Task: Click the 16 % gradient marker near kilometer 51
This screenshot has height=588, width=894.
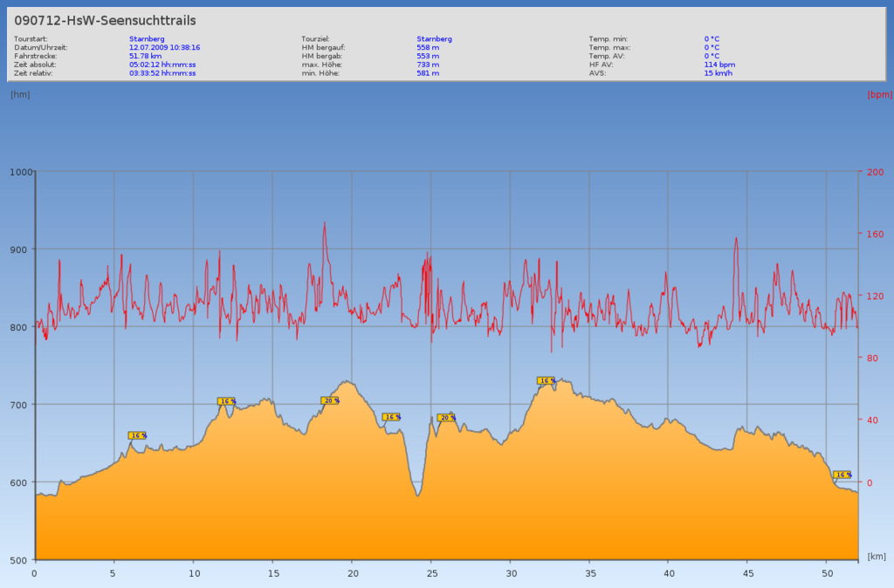Action: pos(842,475)
